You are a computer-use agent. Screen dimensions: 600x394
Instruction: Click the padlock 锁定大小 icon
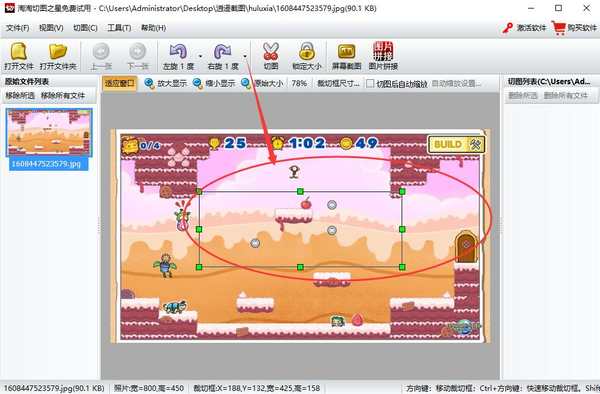(307, 51)
